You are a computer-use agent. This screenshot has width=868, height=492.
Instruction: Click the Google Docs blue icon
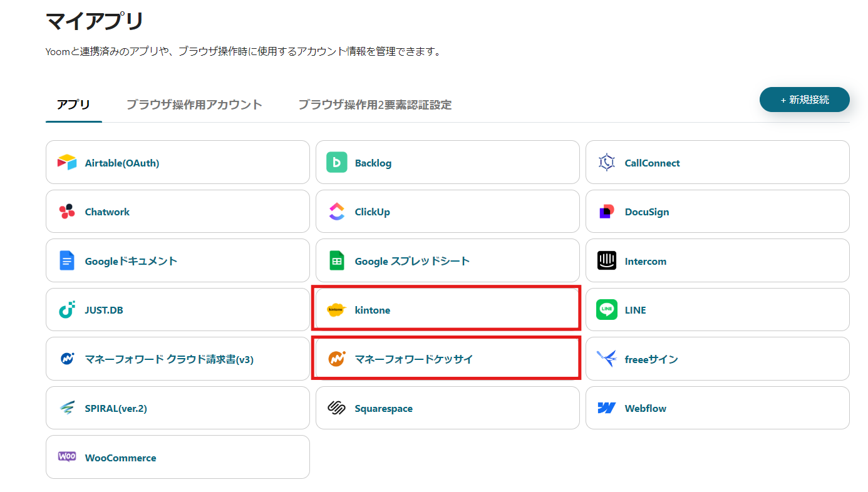pos(67,261)
